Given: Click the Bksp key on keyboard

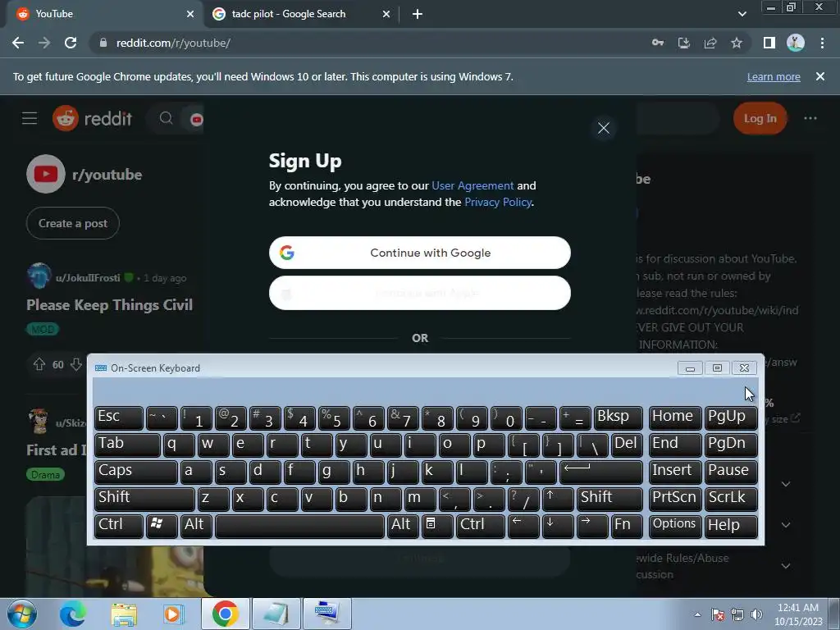Looking at the screenshot, I should 619,418.
